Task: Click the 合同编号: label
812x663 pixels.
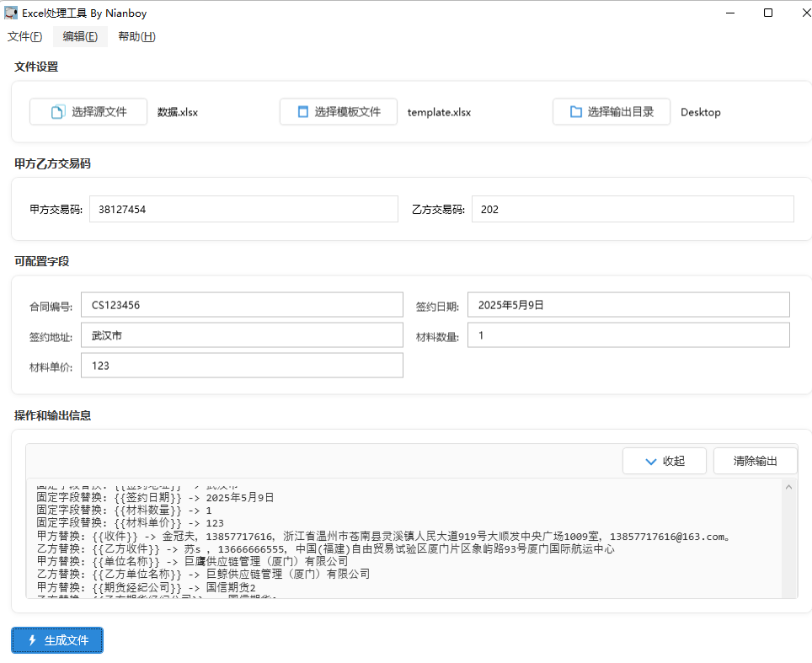Action: coord(51,307)
